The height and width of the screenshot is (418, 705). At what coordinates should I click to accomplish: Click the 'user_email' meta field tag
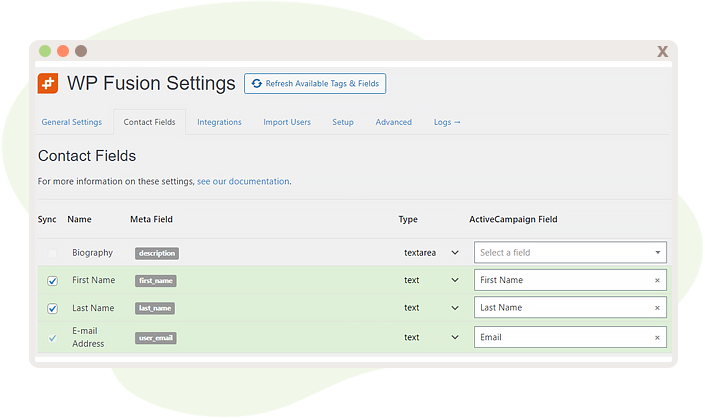click(156, 338)
